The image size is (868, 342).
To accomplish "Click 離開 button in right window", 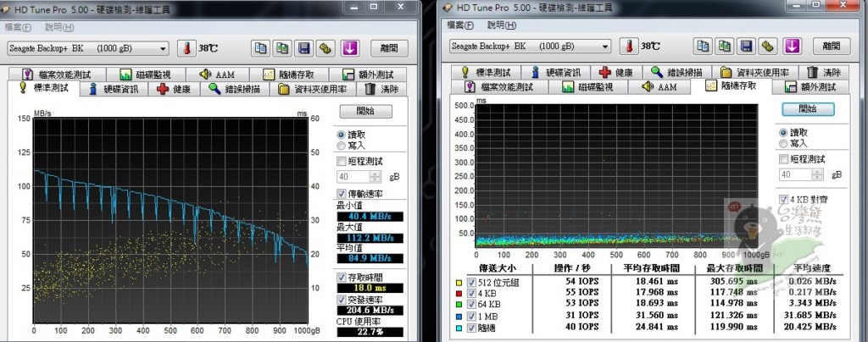I will click(x=831, y=46).
